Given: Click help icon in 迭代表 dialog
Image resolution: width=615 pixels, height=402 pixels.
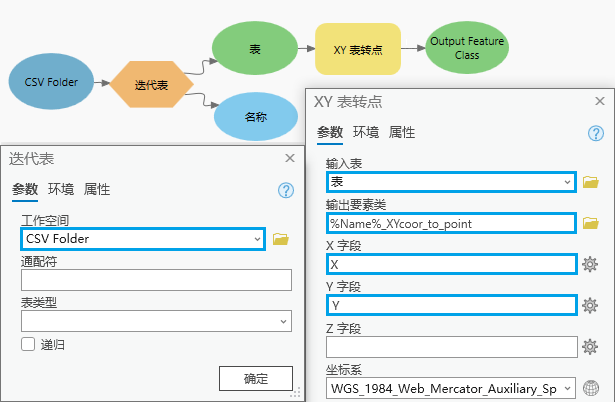Looking at the screenshot, I should tap(285, 190).
